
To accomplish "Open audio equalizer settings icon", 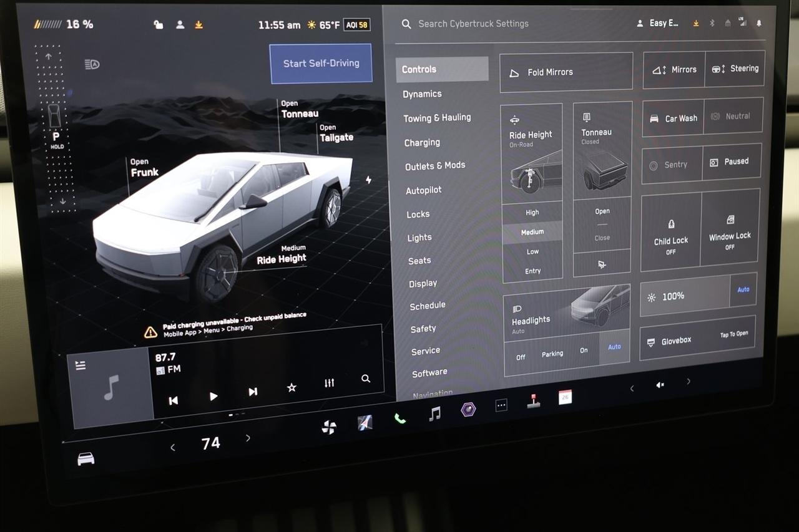I will tap(329, 383).
